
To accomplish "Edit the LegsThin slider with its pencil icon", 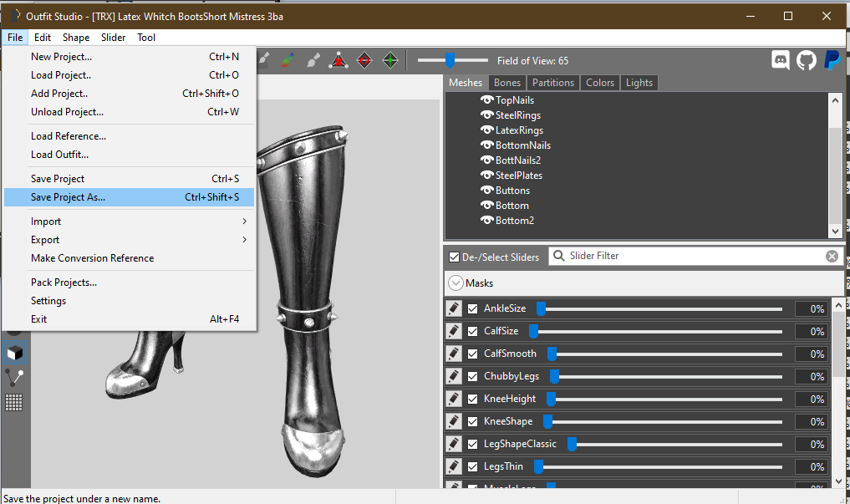I will pyautogui.click(x=454, y=466).
